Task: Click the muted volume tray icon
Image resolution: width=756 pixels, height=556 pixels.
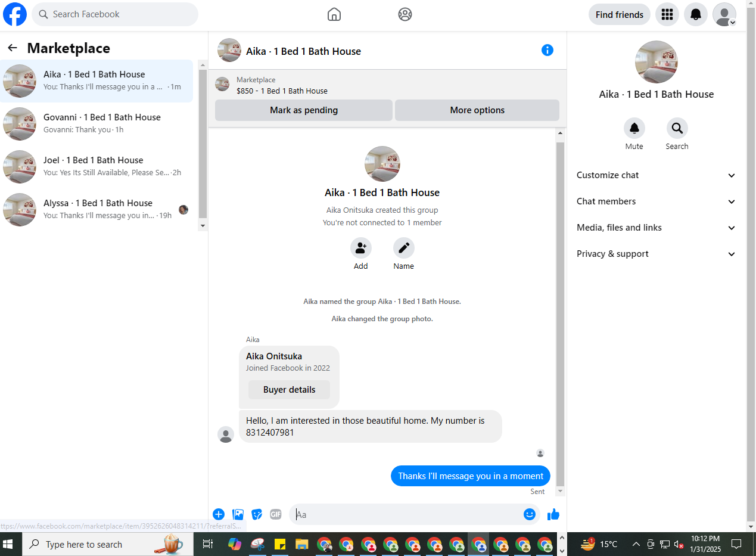Action: pyautogui.click(x=679, y=544)
